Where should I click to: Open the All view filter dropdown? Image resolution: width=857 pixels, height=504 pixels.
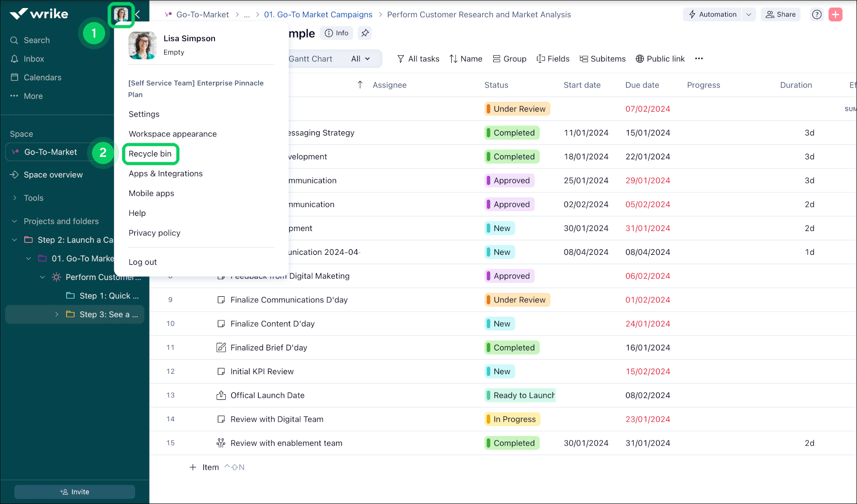360,59
